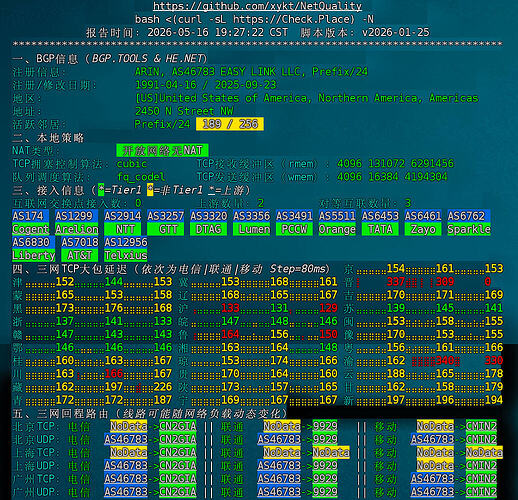Screen dimensions: 518x500
Task: Click the AS12956 Telxius badge
Action: pyautogui.click(x=126, y=249)
